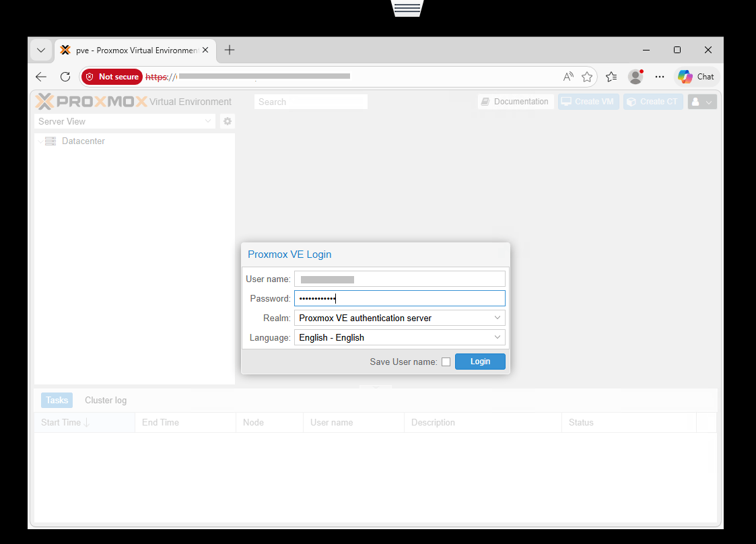The width and height of the screenshot is (756, 544).
Task: Select the pve - Proxmox Virtual Environment tab
Action: click(x=135, y=50)
